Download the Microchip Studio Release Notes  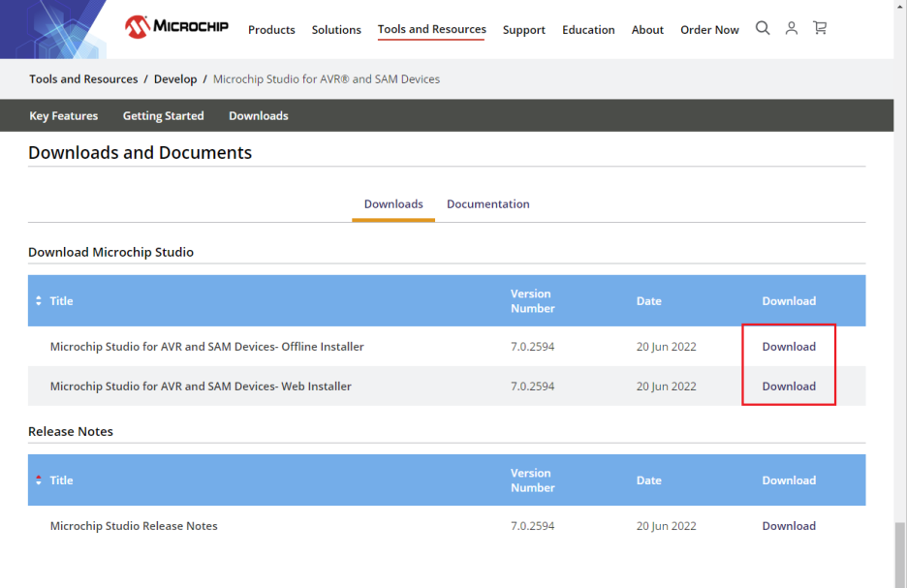click(x=789, y=526)
